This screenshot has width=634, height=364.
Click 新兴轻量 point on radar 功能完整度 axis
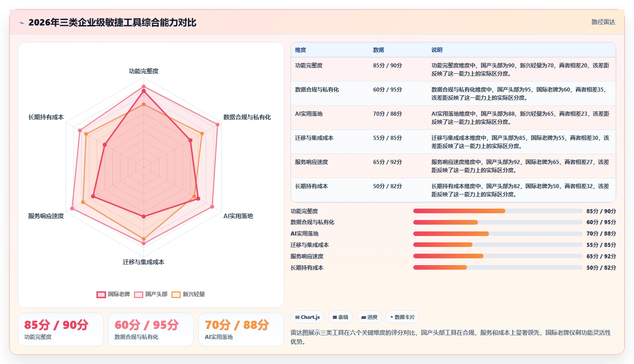coord(144,104)
